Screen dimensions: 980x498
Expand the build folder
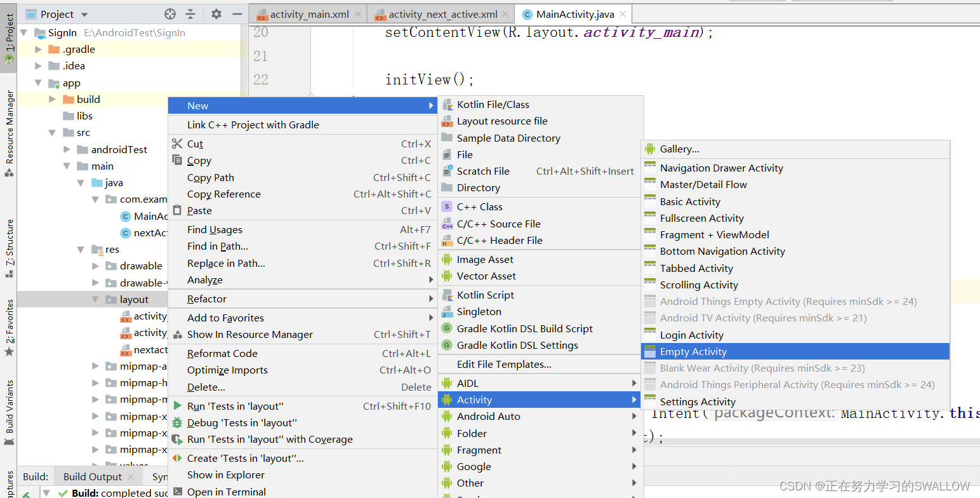52,99
